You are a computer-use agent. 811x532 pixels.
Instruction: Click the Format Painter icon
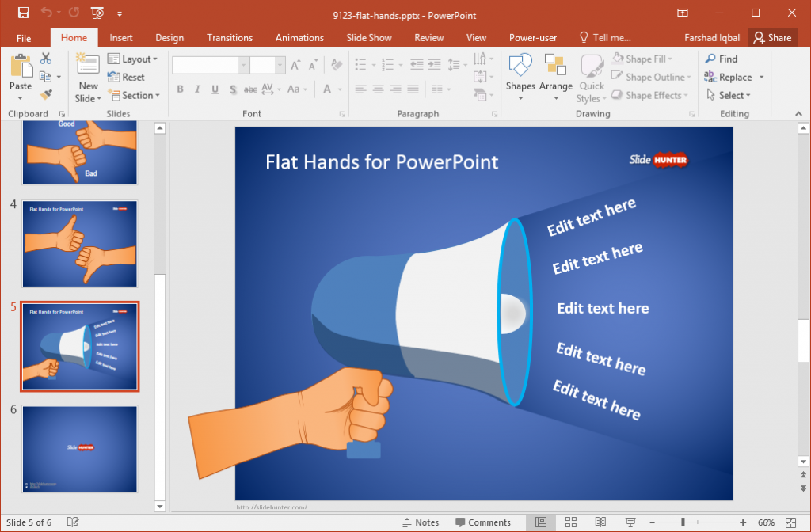tap(46, 95)
